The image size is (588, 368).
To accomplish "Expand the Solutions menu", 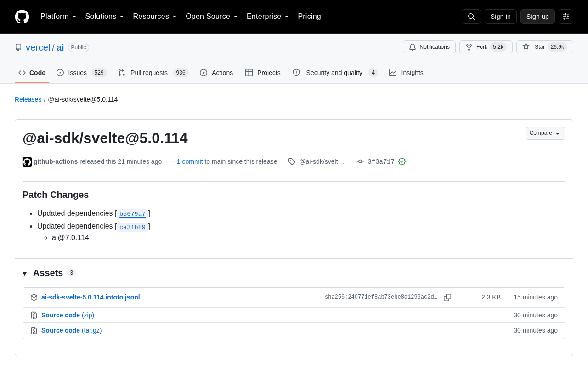I will click(x=105, y=17).
